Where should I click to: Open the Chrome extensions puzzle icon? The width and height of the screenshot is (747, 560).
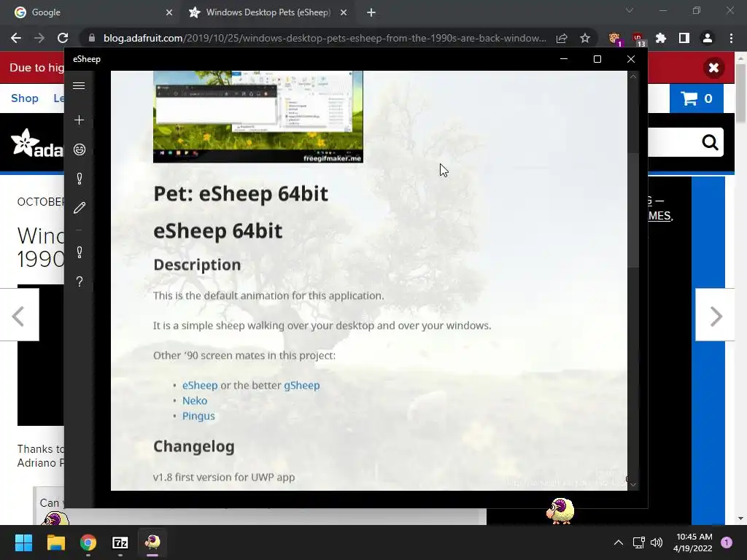pos(661,38)
